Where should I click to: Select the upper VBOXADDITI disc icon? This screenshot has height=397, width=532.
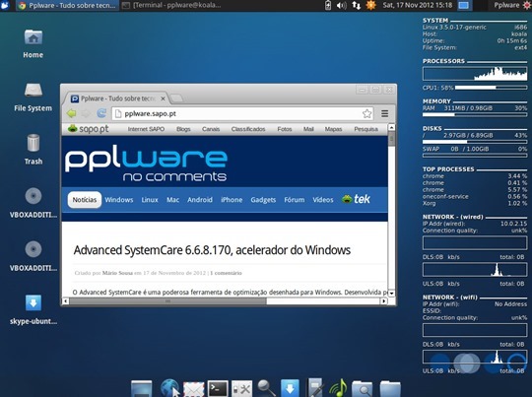(33, 203)
